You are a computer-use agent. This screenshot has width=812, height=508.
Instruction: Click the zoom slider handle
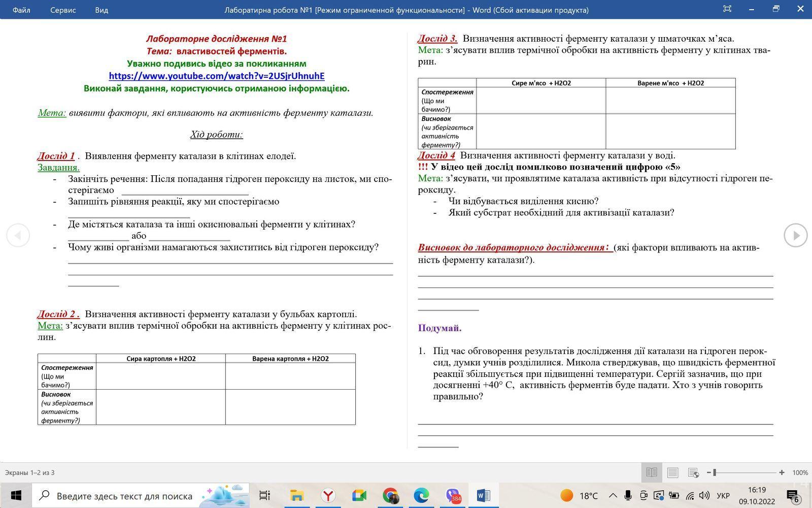(715, 472)
